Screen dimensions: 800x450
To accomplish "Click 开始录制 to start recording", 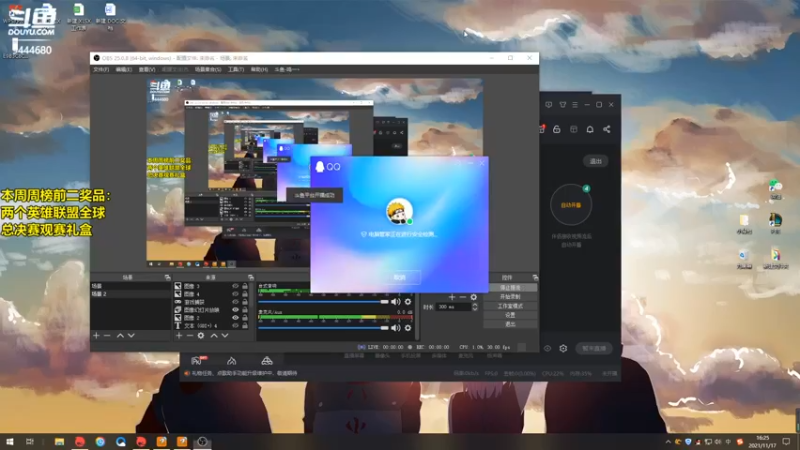I will [510, 297].
